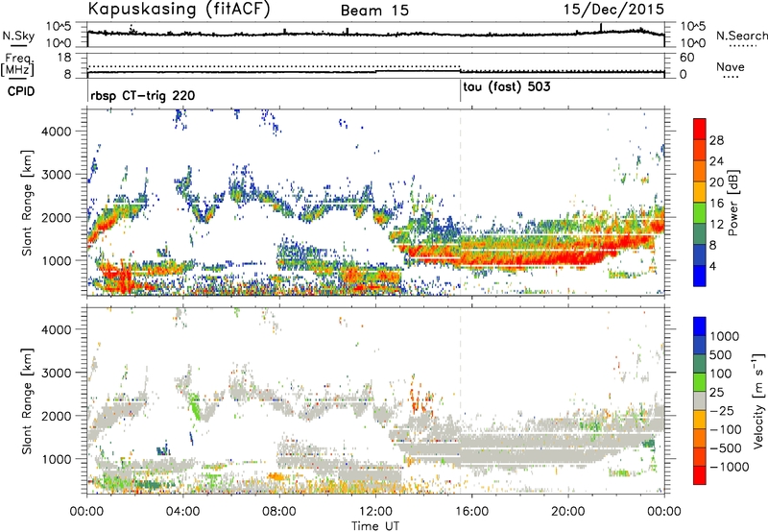The width and height of the screenshot is (768, 532).
Task: Click the 'Power [dB]' color bar title
Action: pos(733,203)
